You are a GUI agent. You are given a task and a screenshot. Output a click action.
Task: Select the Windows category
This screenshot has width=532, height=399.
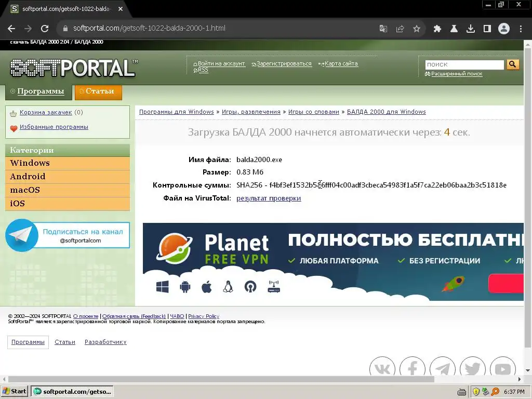point(68,163)
